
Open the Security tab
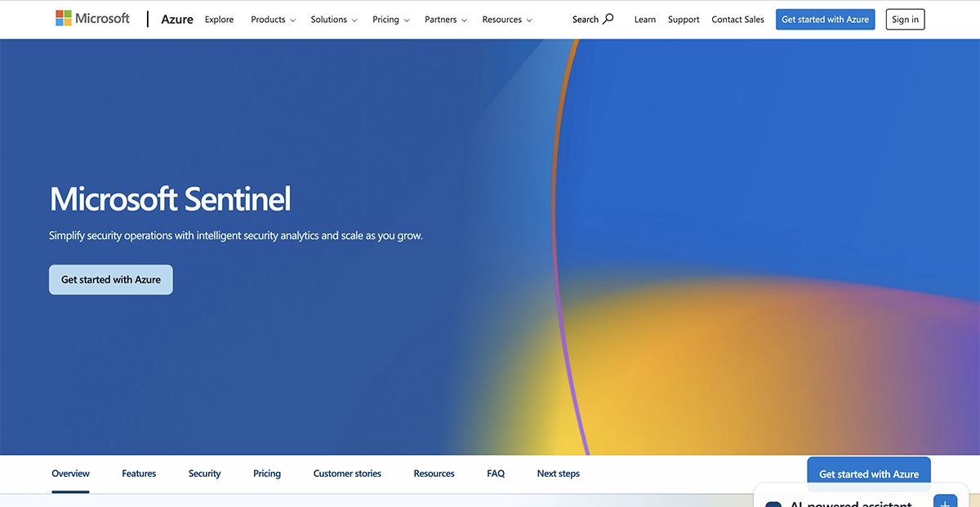pos(204,474)
